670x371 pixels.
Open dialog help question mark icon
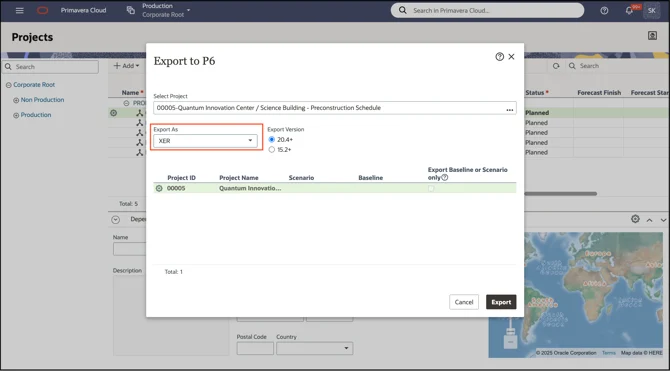coord(500,56)
